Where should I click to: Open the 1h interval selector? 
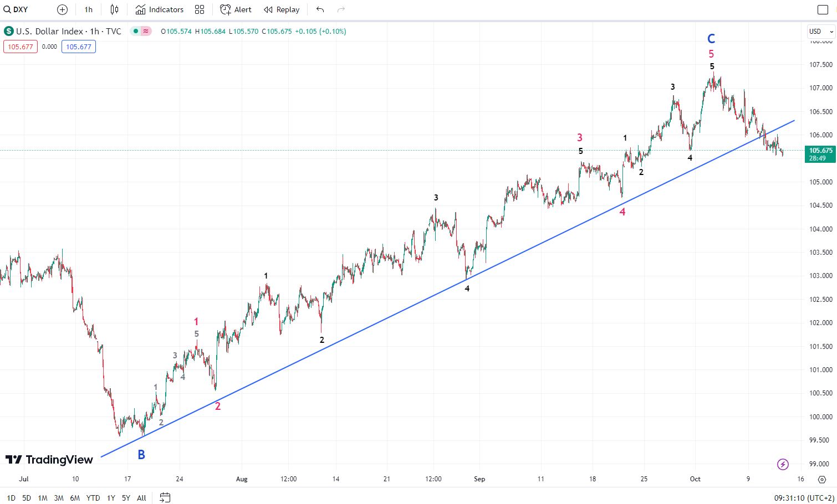coord(89,9)
